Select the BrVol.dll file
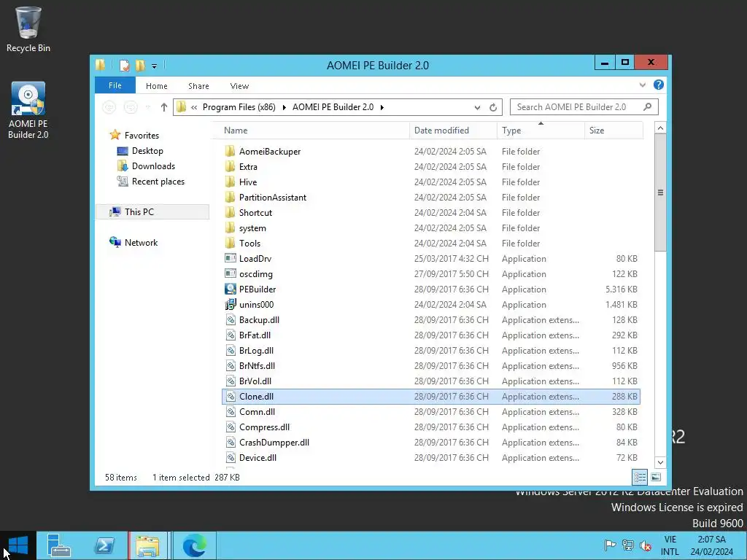This screenshot has width=747, height=560. click(431, 381)
